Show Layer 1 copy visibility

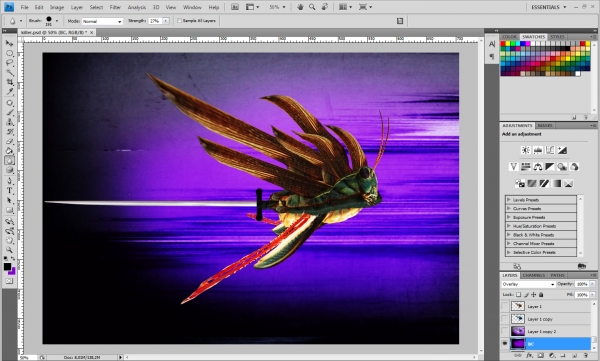point(505,319)
